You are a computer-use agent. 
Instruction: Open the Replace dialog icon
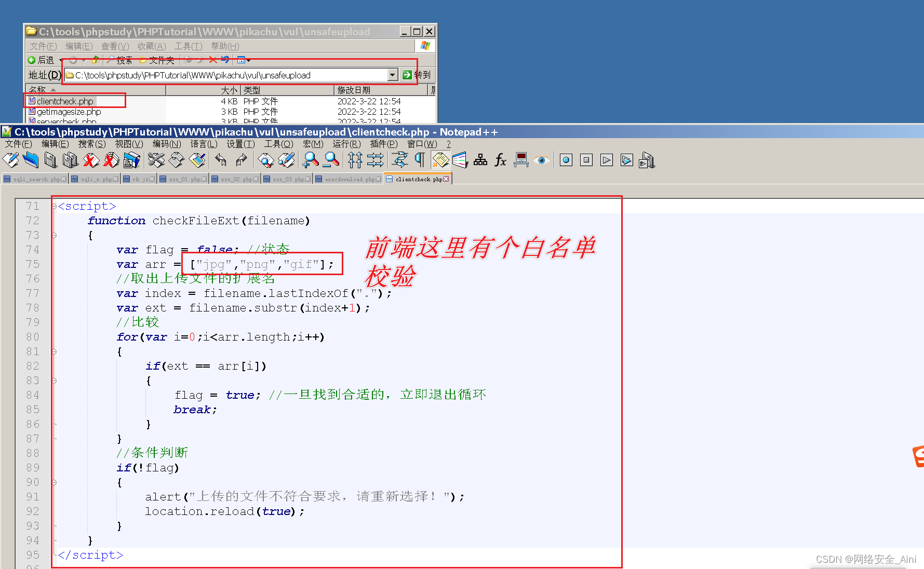tap(286, 160)
